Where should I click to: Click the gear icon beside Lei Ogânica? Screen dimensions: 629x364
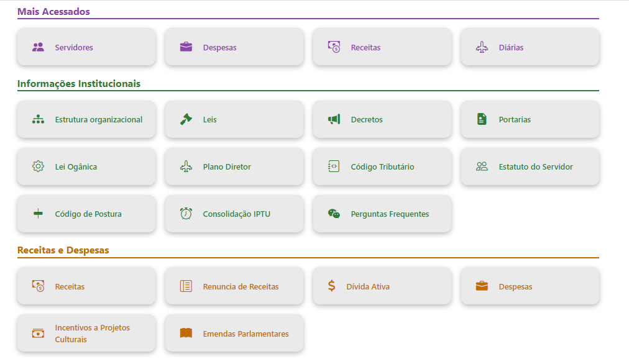click(x=38, y=166)
